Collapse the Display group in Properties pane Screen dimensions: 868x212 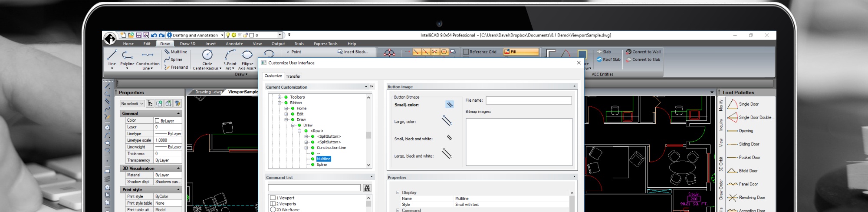(x=398, y=192)
